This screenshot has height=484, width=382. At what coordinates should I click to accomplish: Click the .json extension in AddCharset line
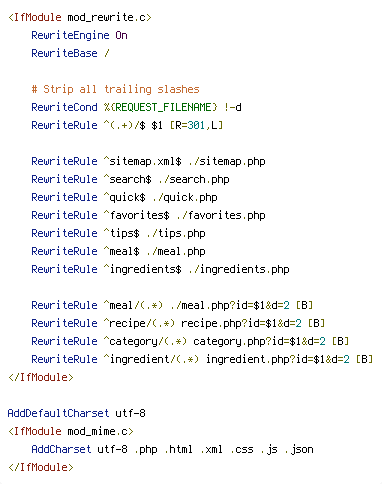tap(299, 449)
